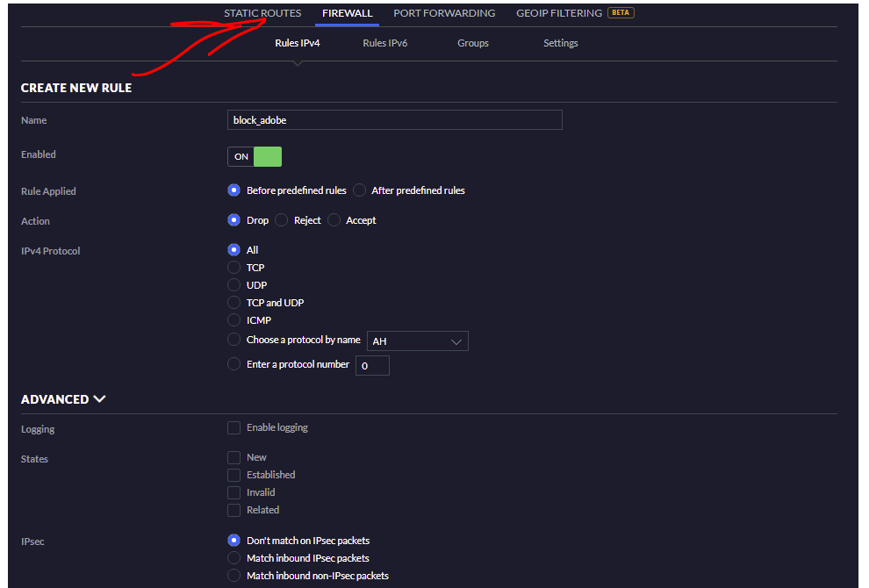This screenshot has height=588, width=869.
Task: Click the rule Name input field
Action: coord(394,120)
